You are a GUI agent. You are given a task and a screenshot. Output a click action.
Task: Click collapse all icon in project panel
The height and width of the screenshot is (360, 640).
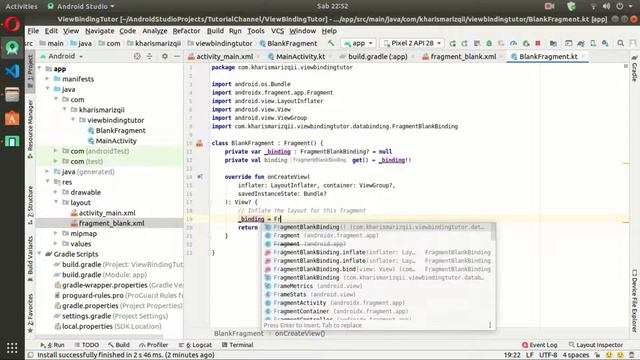[149, 56]
